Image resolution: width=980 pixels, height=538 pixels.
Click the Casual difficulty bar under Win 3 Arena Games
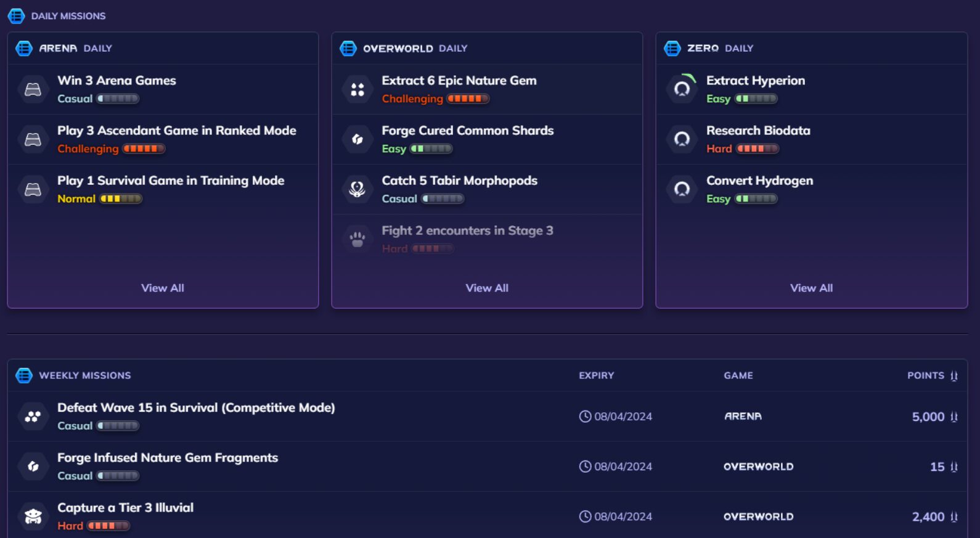[118, 99]
